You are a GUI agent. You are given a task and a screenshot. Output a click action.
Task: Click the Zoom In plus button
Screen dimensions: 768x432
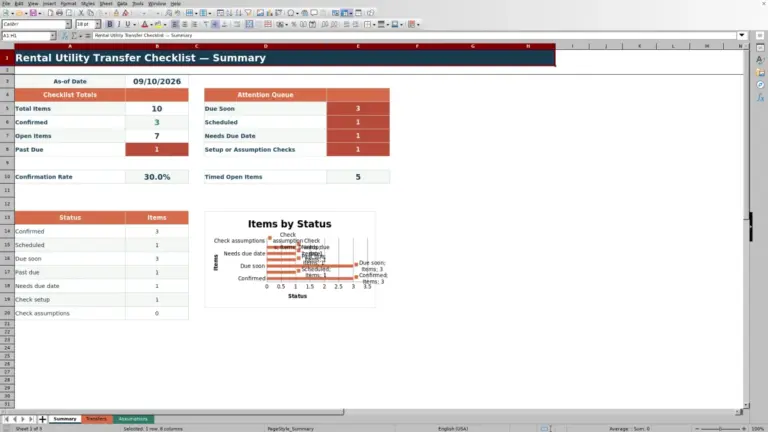pyautogui.click(x=744, y=429)
